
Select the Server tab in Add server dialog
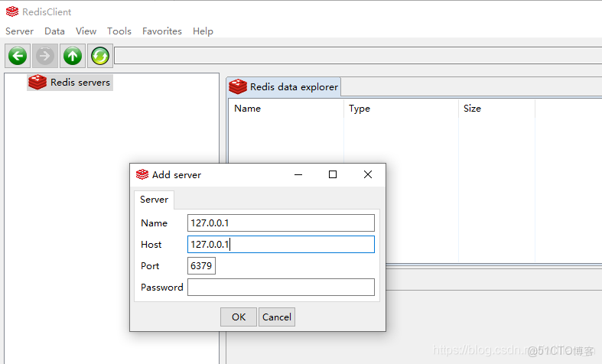pos(154,200)
